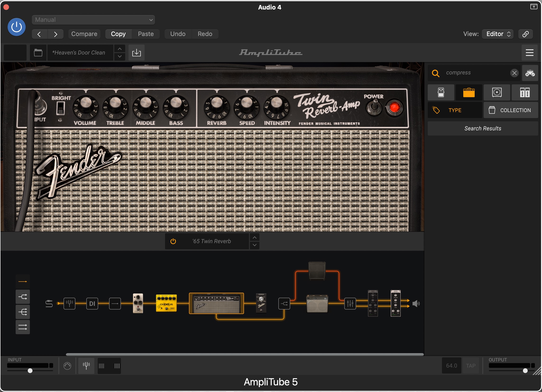Switch to the TYPE filter tab
Screen dimensions: 542x392
point(455,110)
